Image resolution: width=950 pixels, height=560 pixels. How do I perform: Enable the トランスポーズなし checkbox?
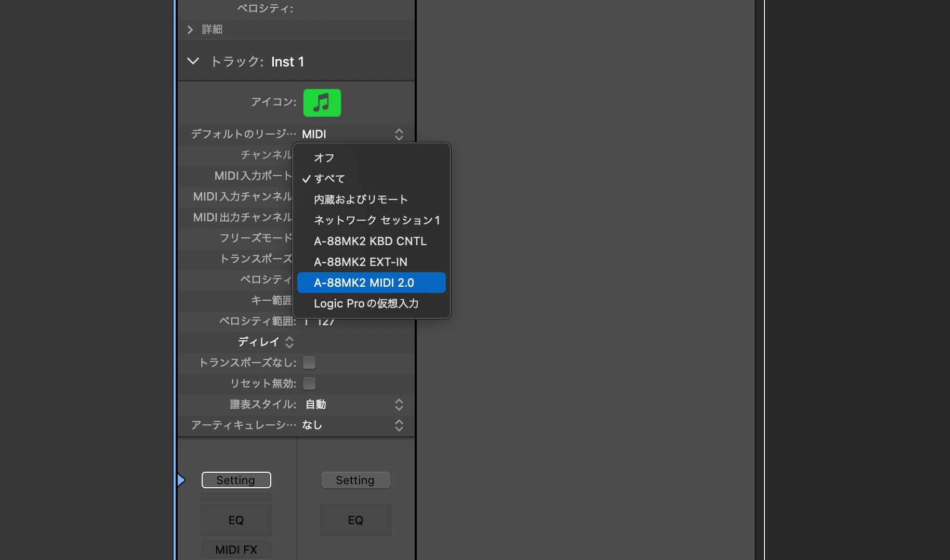tap(309, 363)
